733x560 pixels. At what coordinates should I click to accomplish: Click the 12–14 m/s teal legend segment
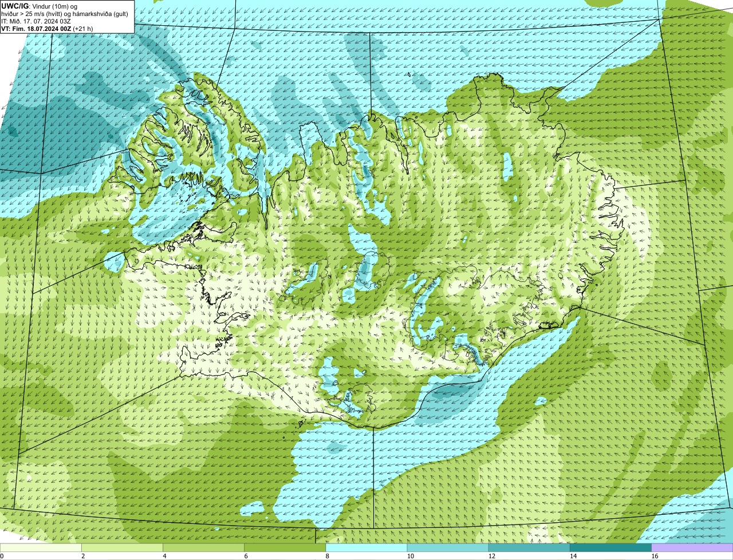(x=529, y=548)
